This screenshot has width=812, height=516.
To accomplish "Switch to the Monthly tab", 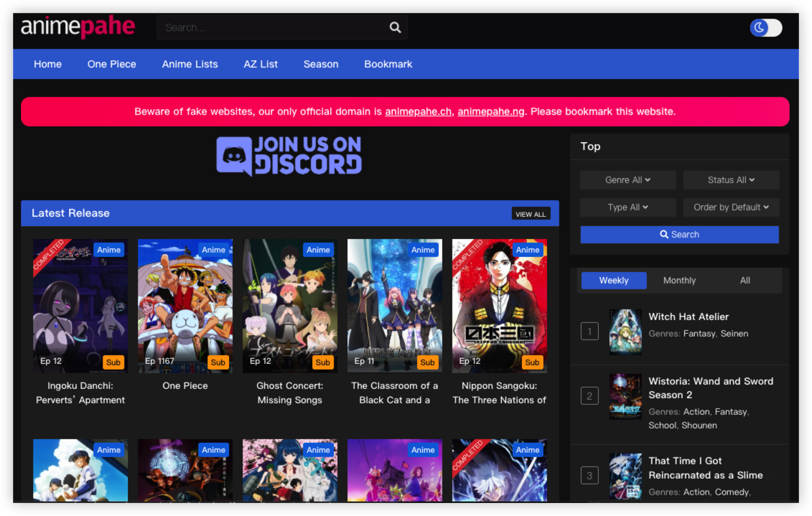I will point(679,281).
